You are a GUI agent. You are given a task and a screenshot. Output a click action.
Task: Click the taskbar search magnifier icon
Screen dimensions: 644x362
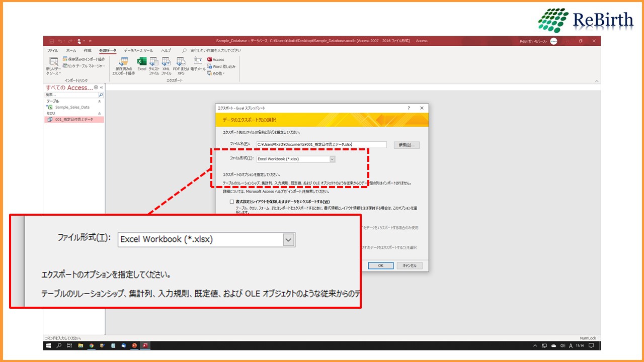59,346
